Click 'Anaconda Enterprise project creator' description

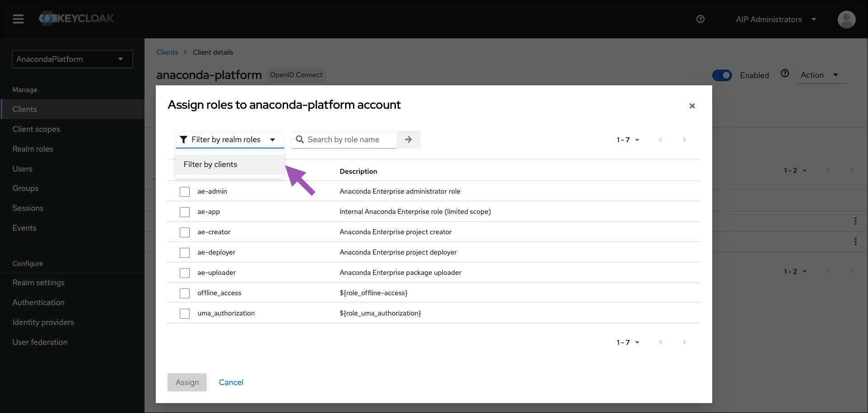(x=396, y=232)
